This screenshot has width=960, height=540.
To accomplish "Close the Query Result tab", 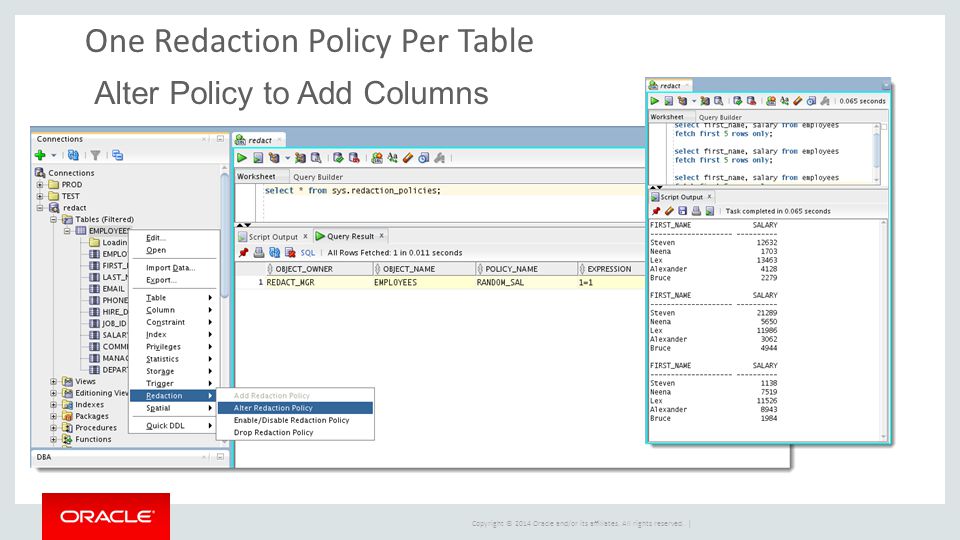I will tap(381, 236).
